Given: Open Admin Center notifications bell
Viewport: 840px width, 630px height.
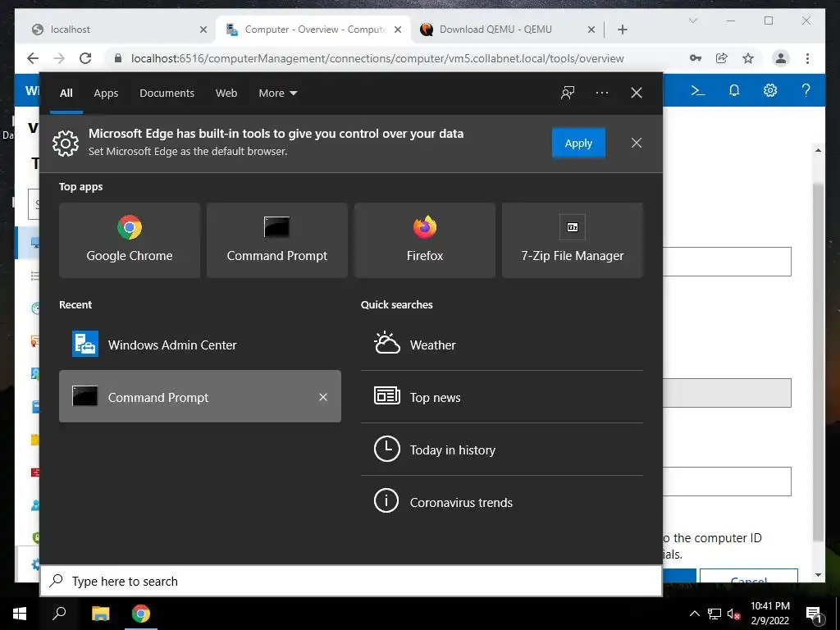Looking at the screenshot, I should 734,90.
